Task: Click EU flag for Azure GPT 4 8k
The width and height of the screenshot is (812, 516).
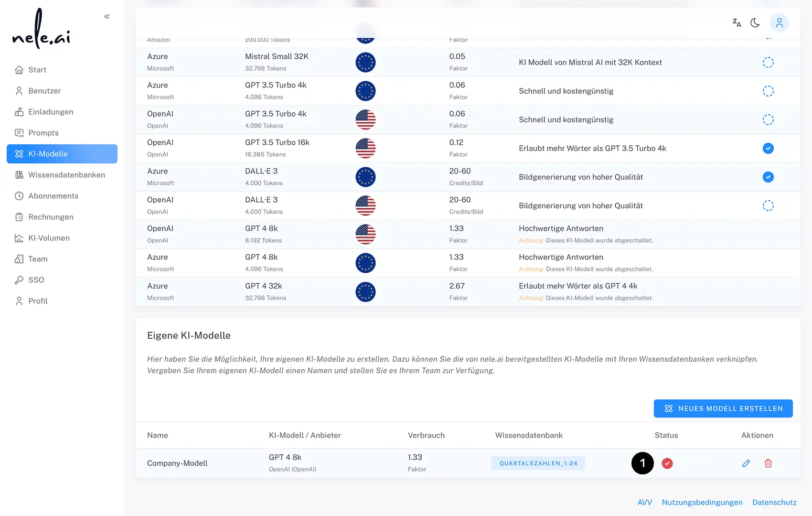Action: [365, 263]
